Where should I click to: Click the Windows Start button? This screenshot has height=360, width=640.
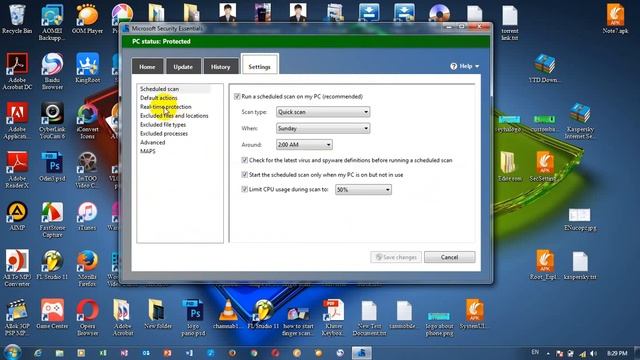[12, 352]
